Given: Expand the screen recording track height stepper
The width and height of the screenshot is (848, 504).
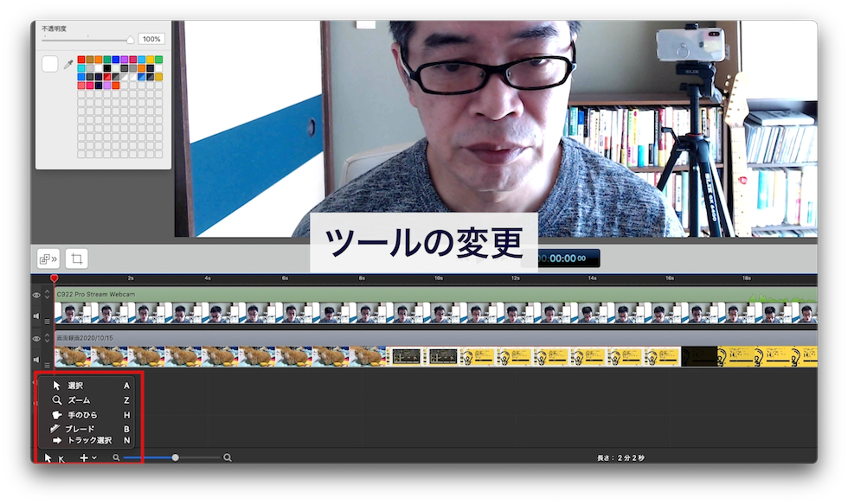Looking at the screenshot, I should click(48, 338).
